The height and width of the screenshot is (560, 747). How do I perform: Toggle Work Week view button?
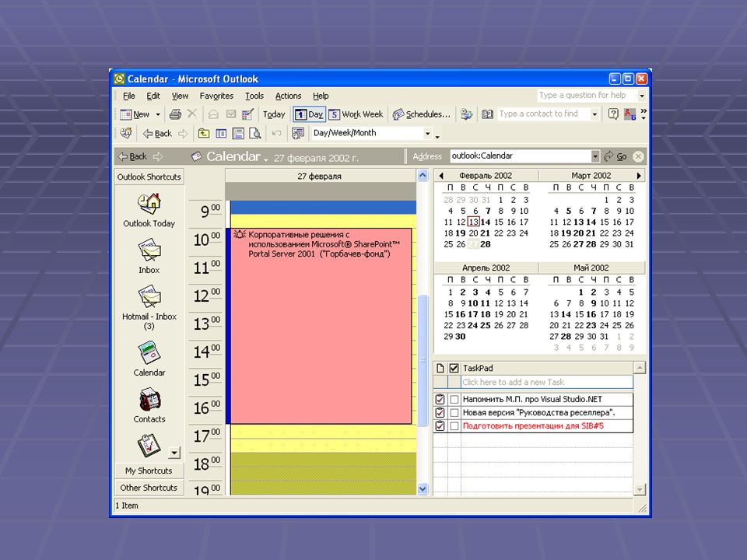click(x=356, y=114)
